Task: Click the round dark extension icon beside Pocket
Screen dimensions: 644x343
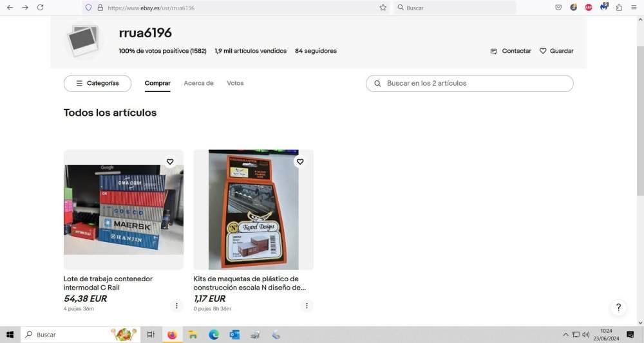Action: pyautogui.click(x=573, y=7)
